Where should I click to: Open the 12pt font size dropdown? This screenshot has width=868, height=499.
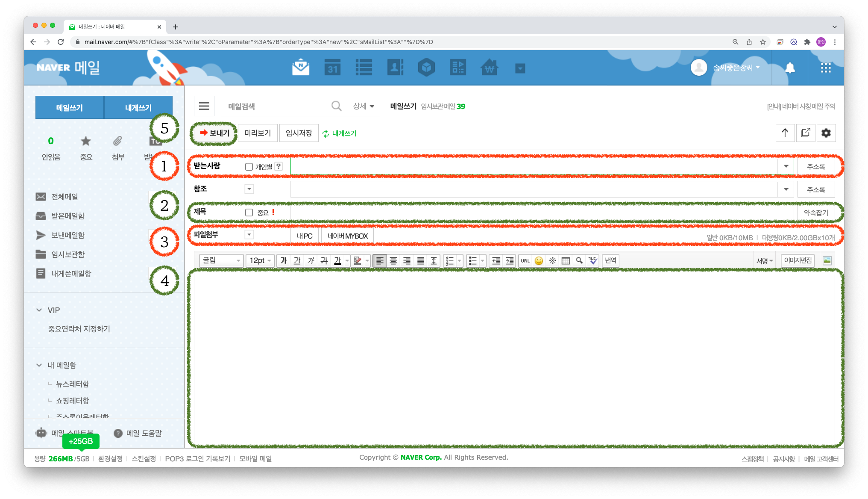(260, 261)
